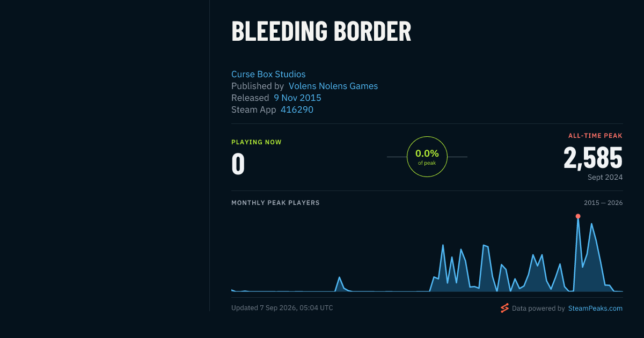Image resolution: width=644 pixels, height=338 pixels.
Task: Click the Data powered by text
Action: coord(538,308)
